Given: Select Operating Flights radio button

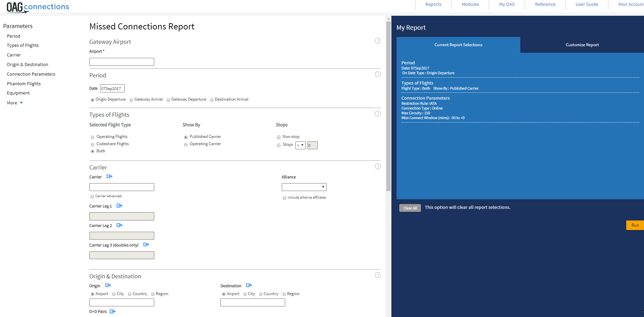Looking at the screenshot, I should point(93,137).
